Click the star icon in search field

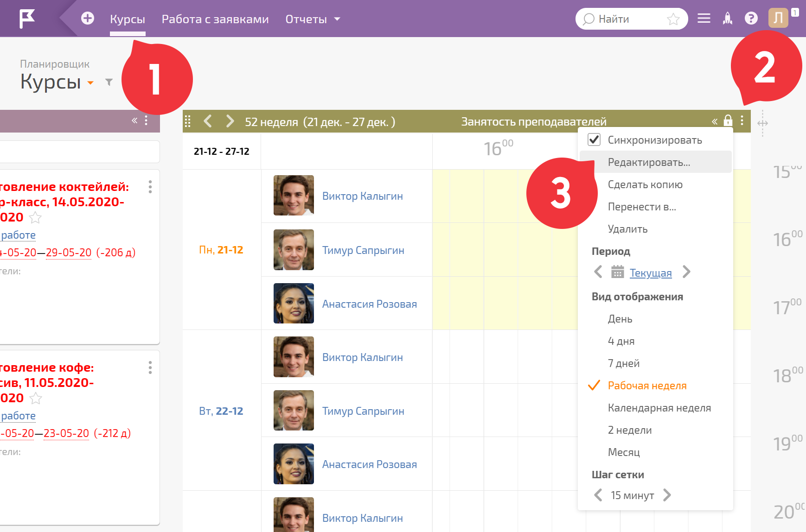673,19
